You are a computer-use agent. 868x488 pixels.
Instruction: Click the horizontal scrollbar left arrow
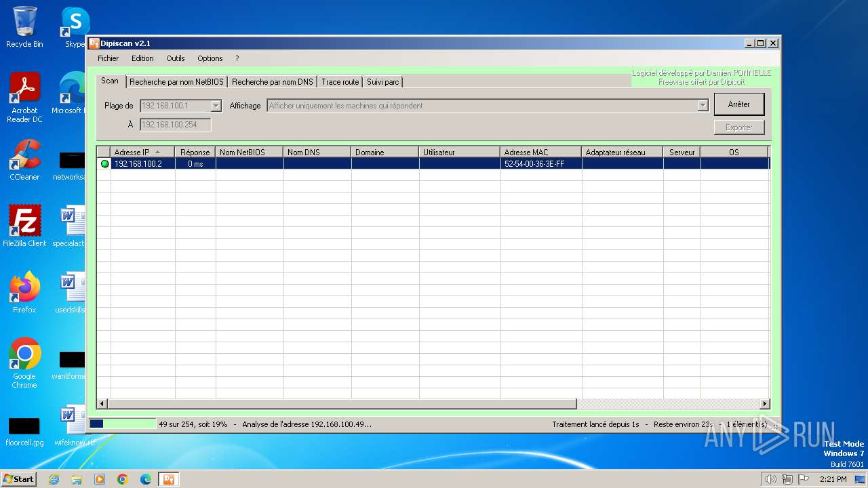(x=102, y=404)
